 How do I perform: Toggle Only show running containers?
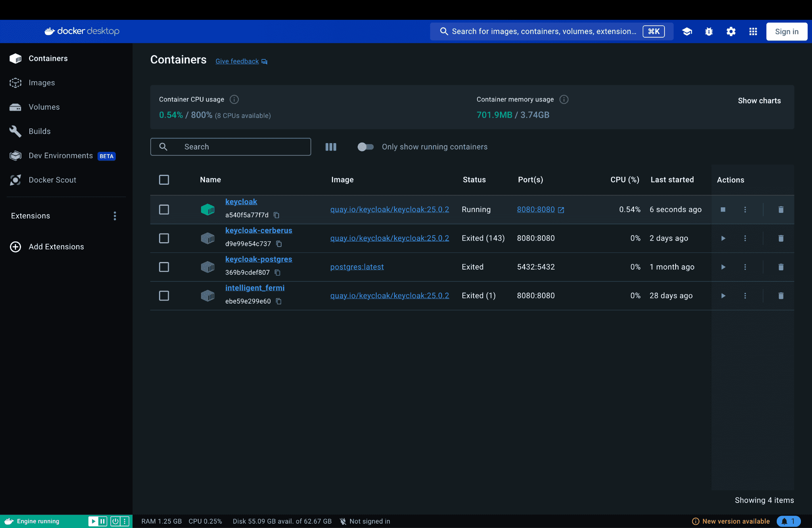coord(365,147)
